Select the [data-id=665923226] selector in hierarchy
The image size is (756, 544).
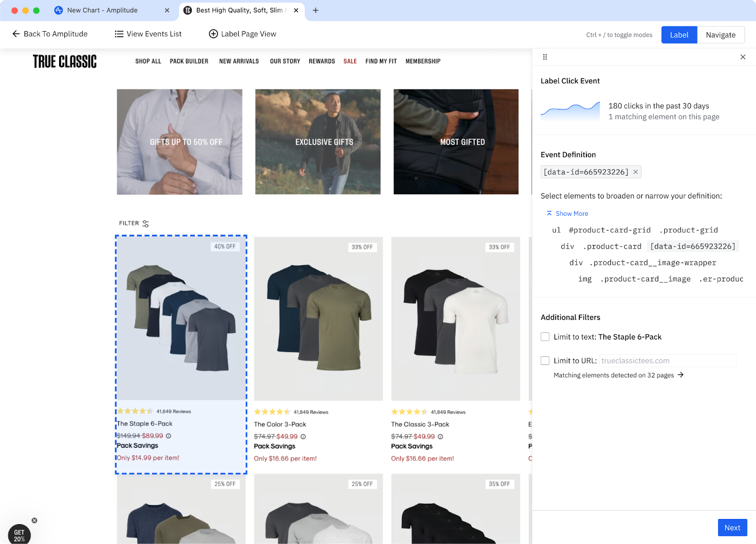click(693, 246)
